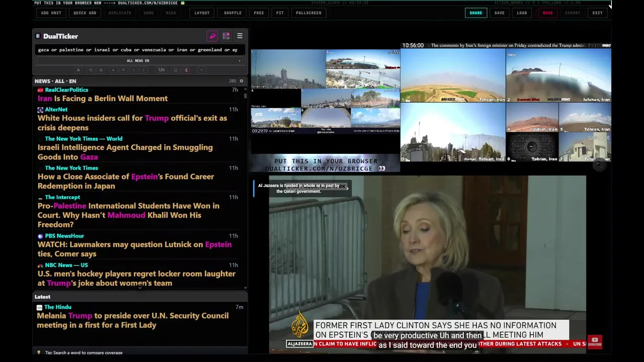Image resolution: width=644 pixels, height=362 pixels.
Task: Toggle the 12h time range button
Action: coord(162,70)
